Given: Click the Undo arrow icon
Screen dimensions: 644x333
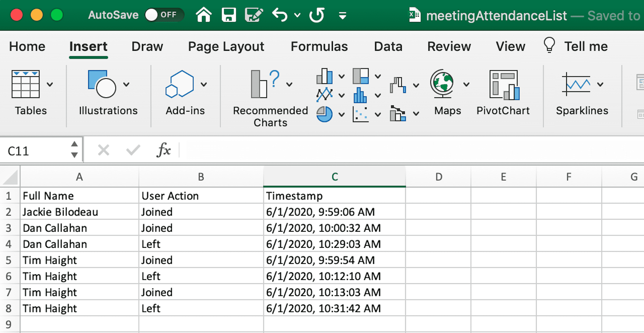Looking at the screenshot, I should (x=279, y=15).
